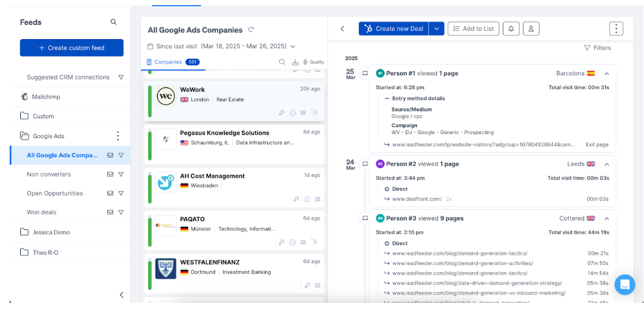Open WESTFALENFINANZ company card
Screen dimensions: 644x315
[234, 274]
